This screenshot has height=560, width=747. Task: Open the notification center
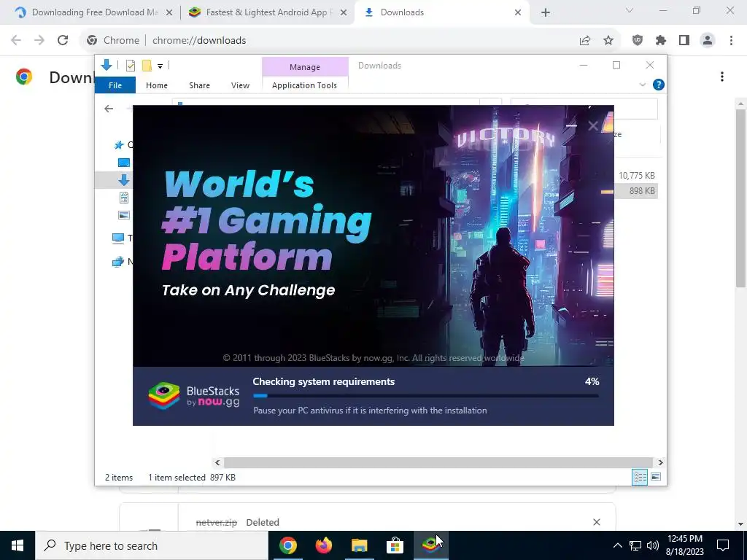[x=723, y=545]
